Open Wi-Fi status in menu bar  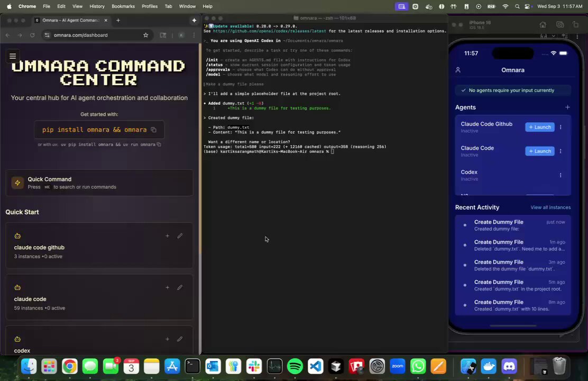click(505, 6)
